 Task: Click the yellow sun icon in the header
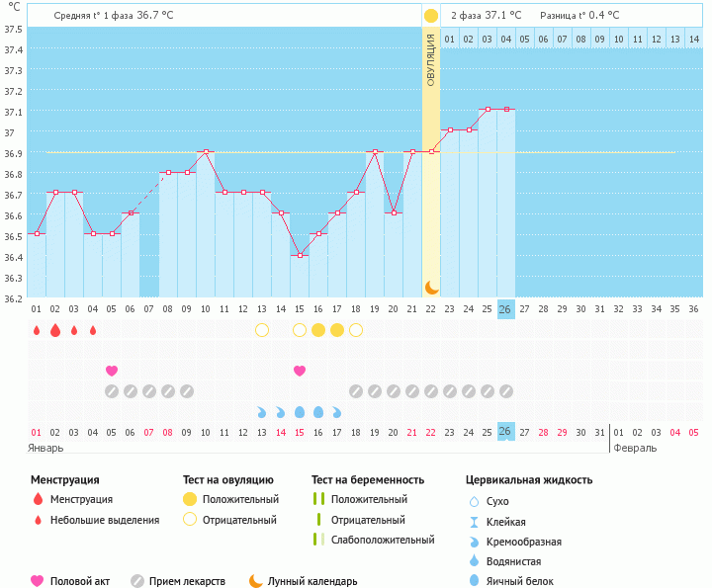pyautogui.click(x=431, y=16)
